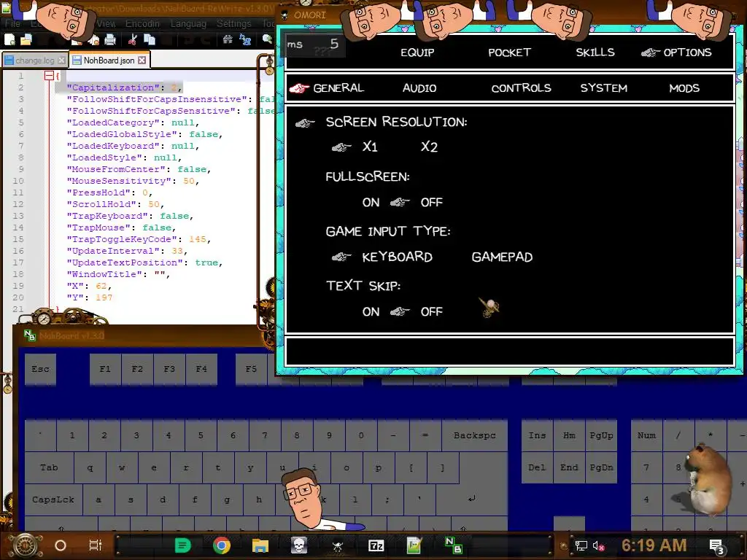747x560 pixels.
Task: Click the network icon in system tray
Action: [x=581, y=545]
